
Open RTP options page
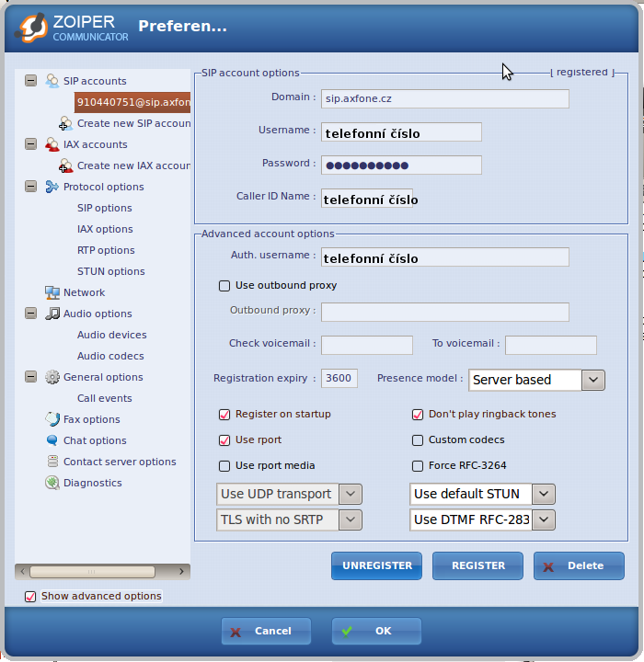106,250
